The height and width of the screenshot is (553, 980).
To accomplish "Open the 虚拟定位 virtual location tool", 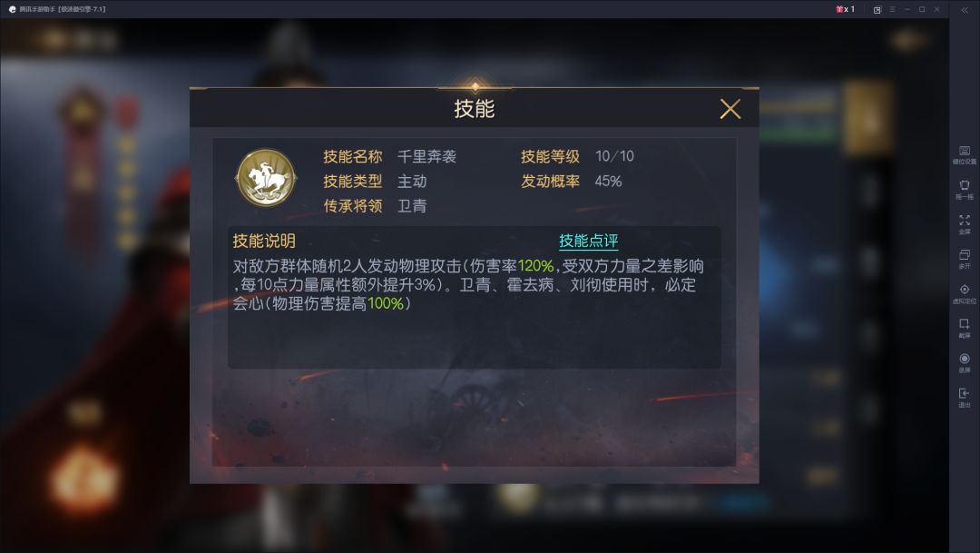I will pos(965,293).
